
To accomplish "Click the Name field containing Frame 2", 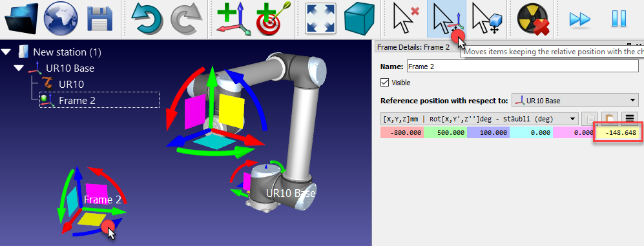I will click(x=523, y=66).
